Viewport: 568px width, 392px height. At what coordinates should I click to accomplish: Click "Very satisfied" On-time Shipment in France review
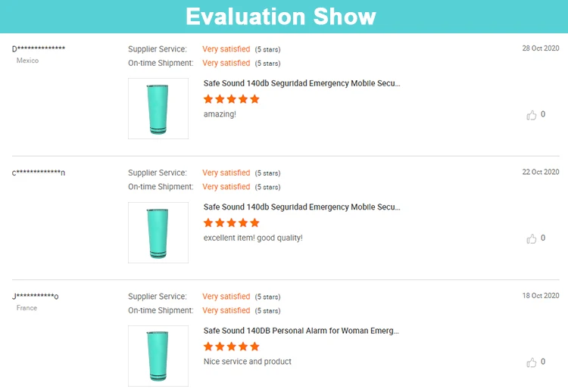(x=226, y=310)
